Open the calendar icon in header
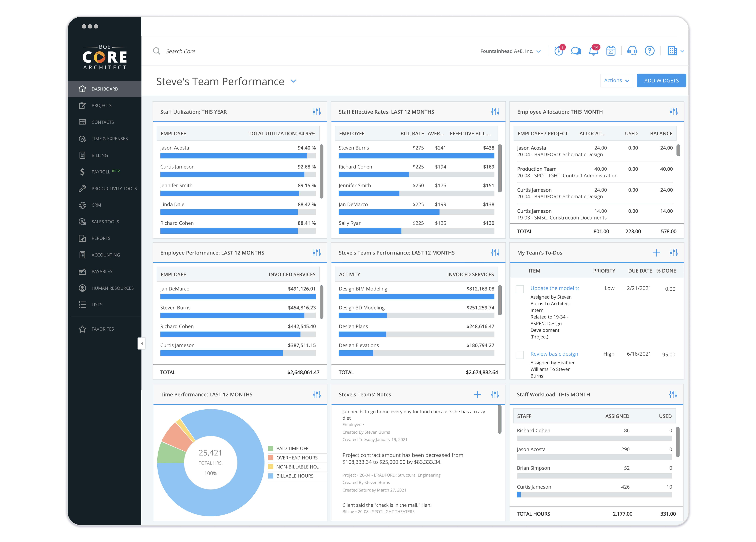 [611, 51]
